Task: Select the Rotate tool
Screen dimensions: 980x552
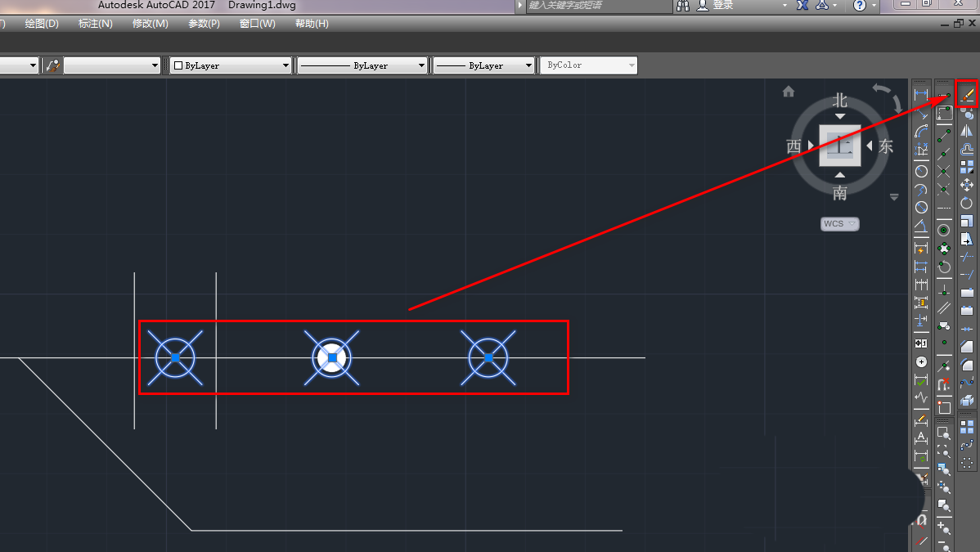Action: pos(967,203)
